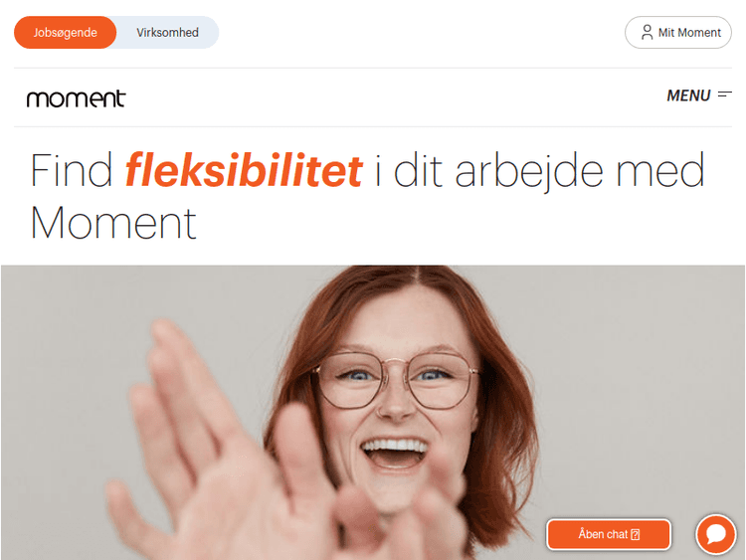Click the orange word fleksibilitet in the headline
Viewport: 746px width, 560px height.
[244, 171]
